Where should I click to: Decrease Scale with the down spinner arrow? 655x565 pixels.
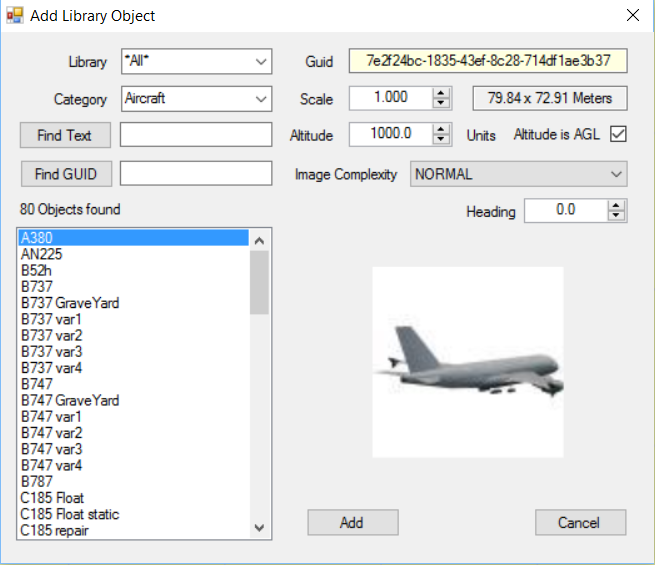tap(441, 104)
